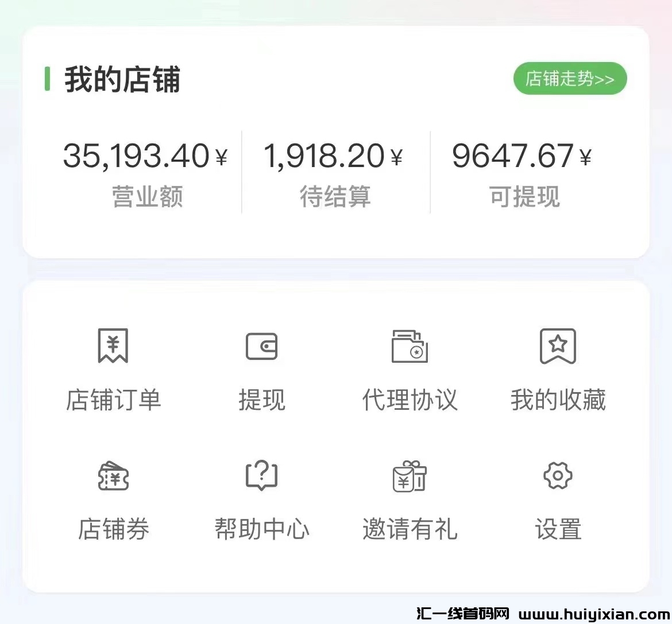The width and height of the screenshot is (672, 624).
Task: Click the 我的店铺 section title
Action: click(122, 79)
